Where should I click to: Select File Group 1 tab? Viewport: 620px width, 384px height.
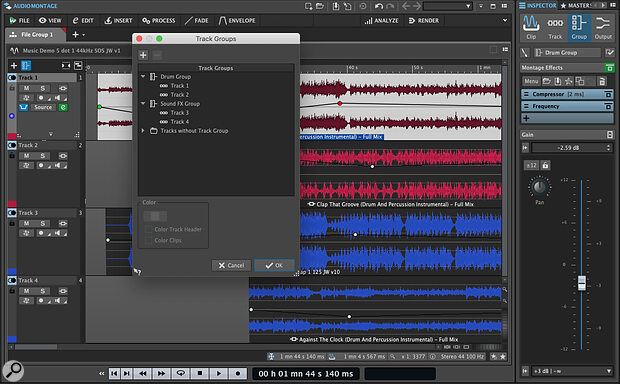(x=35, y=35)
